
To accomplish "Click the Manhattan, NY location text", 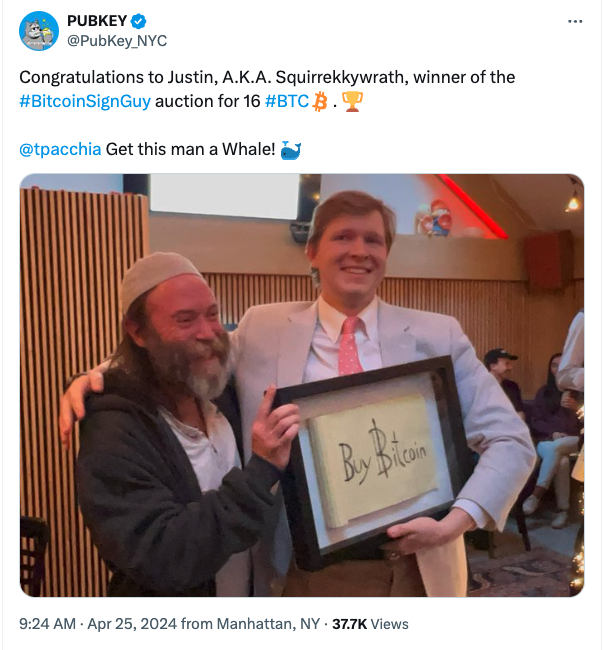I will tap(268, 624).
